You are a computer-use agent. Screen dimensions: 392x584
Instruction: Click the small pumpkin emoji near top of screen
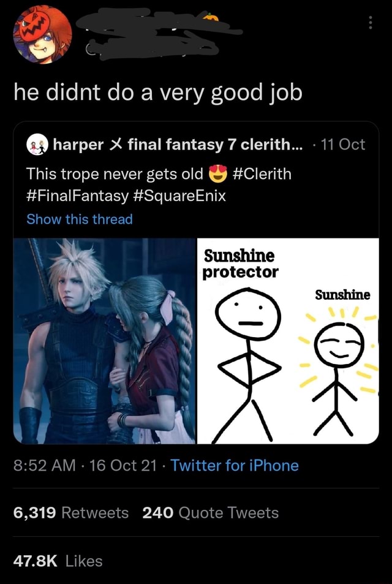(x=211, y=18)
